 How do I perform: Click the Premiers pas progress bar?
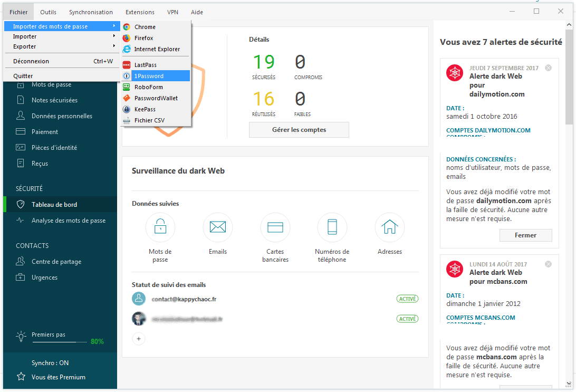pos(60,342)
